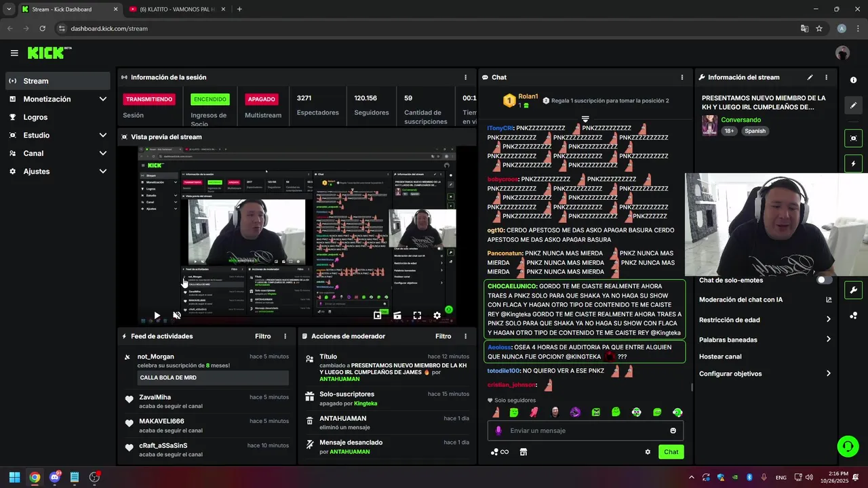The width and height of the screenshot is (868, 488).
Task: Click the green Chat send button
Action: click(671, 452)
